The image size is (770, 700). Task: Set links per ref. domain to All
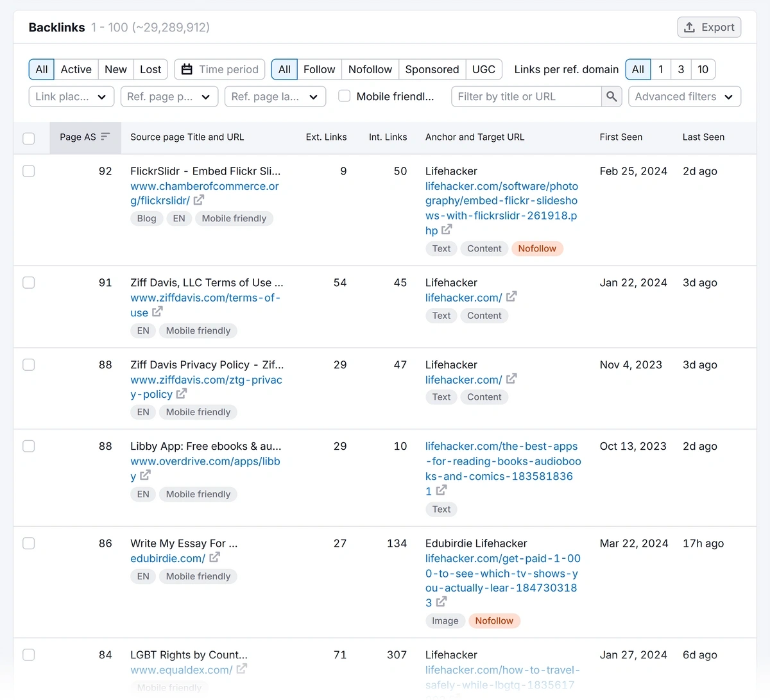(x=638, y=69)
